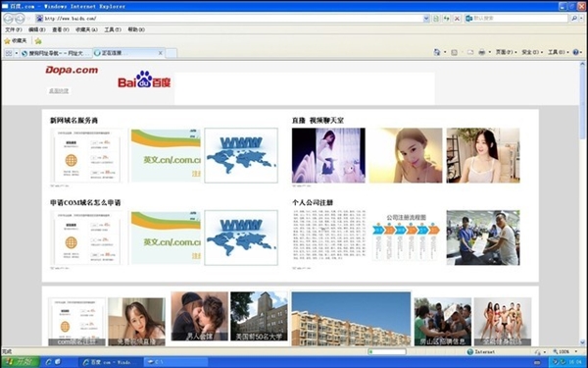Viewport: 588px width, 368px height.
Task: Open the 安全(S) safety dropdown menu
Action: click(x=532, y=52)
